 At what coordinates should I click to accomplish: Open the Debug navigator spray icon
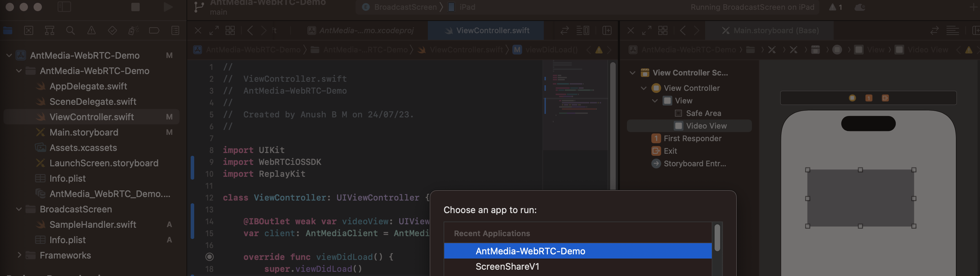(x=133, y=30)
